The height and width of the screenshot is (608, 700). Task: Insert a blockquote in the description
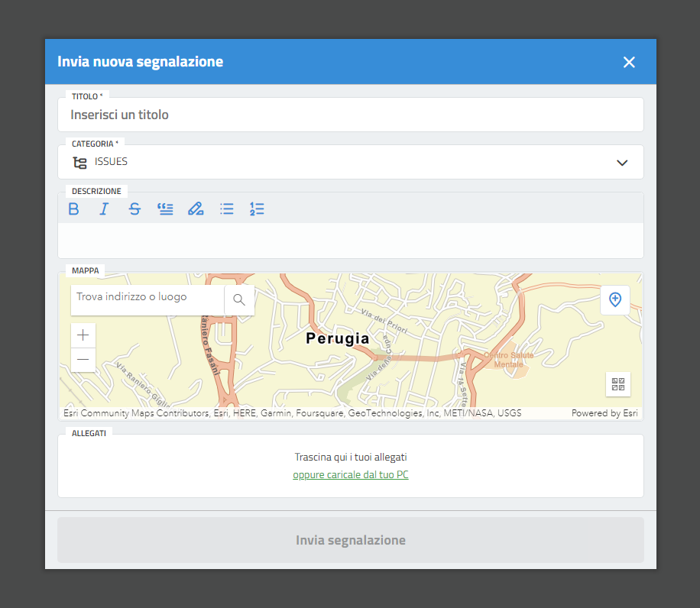165,209
